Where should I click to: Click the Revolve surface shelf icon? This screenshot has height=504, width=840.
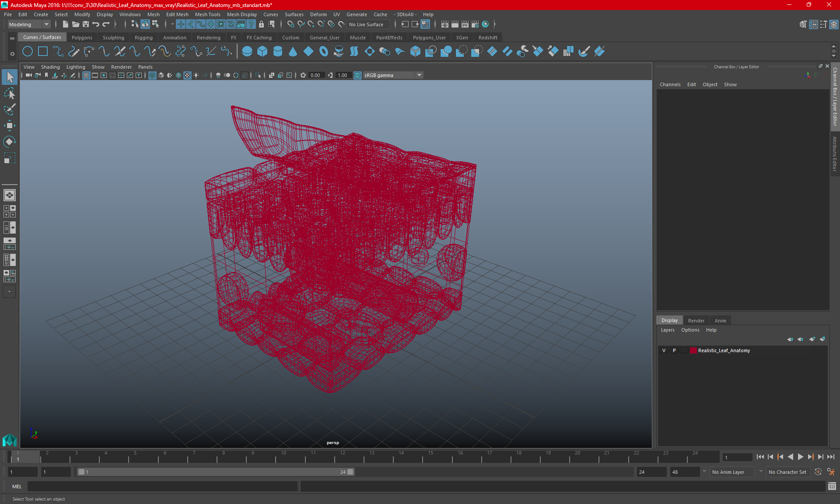[x=339, y=52]
